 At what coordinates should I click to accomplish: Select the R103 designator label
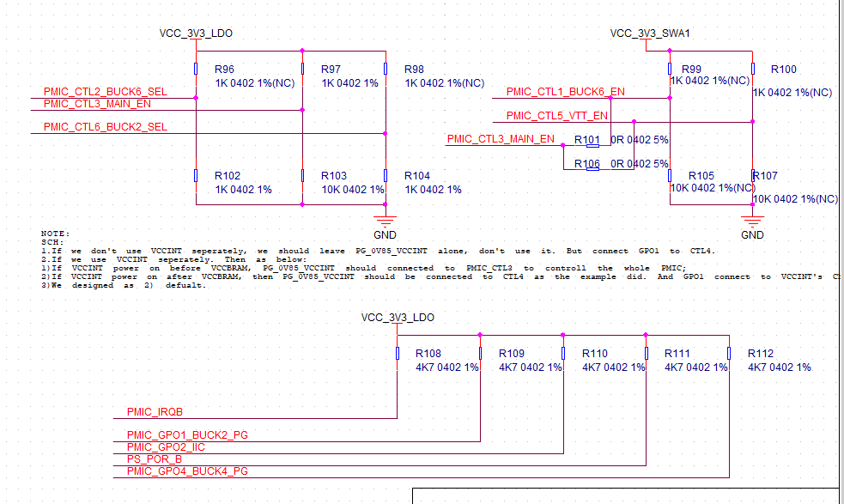334,176
